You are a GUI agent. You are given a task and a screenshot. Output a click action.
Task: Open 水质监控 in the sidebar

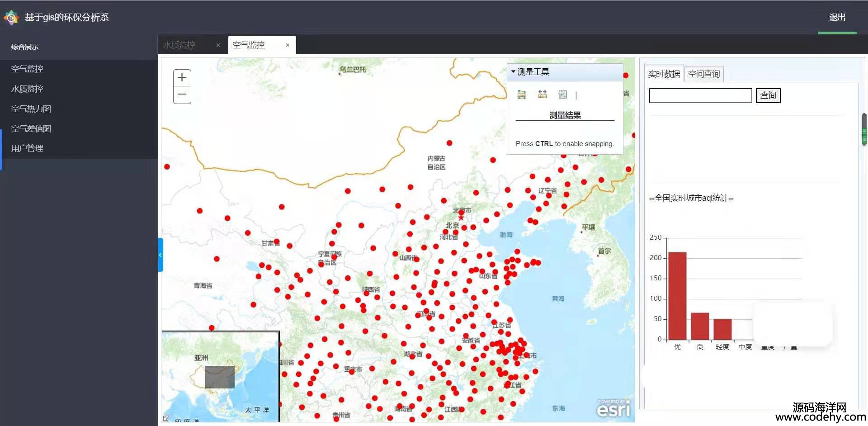point(27,89)
